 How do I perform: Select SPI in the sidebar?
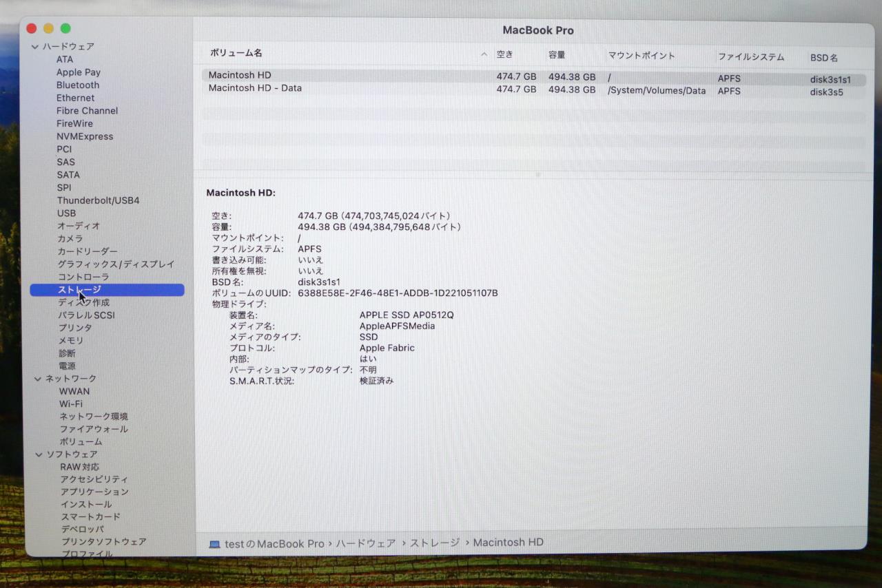click(x=64, y=187)
